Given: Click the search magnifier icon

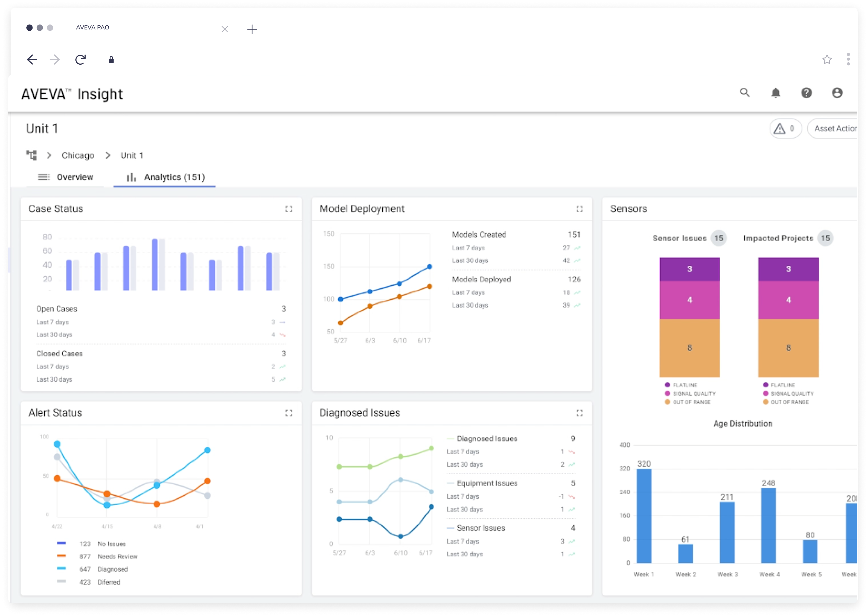Looking at the screenshot, I should [x=744, y=92].
